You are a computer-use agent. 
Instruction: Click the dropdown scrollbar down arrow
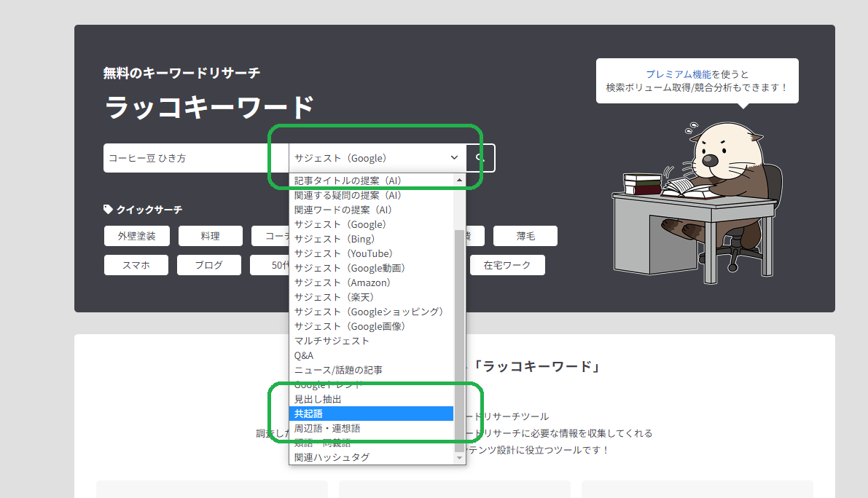point(460,457)
